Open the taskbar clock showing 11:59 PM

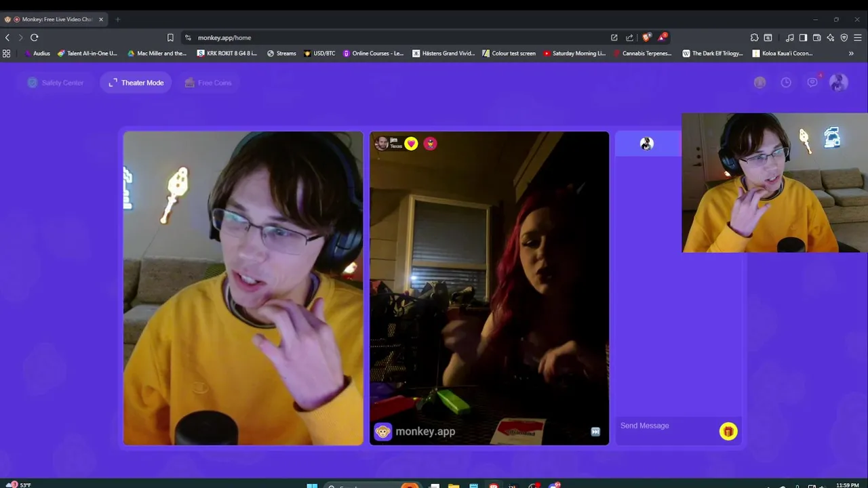point(848,485)
